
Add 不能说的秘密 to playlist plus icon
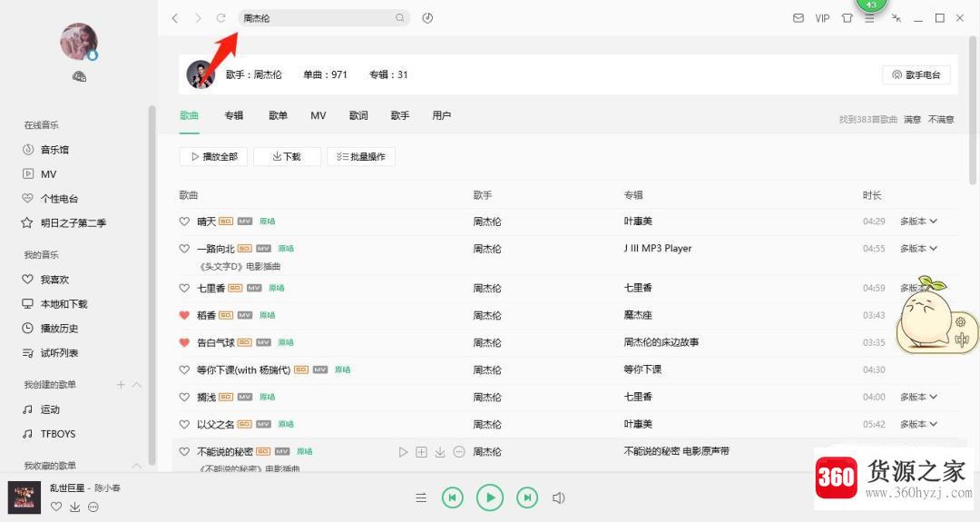click(421, 451)
